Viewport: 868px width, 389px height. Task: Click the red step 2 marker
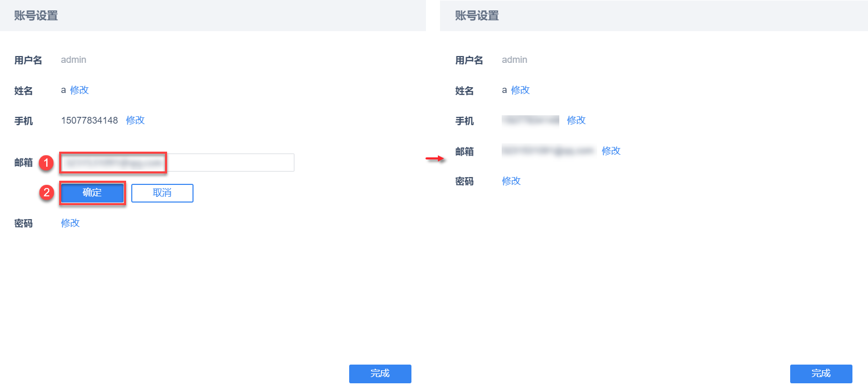46,193
